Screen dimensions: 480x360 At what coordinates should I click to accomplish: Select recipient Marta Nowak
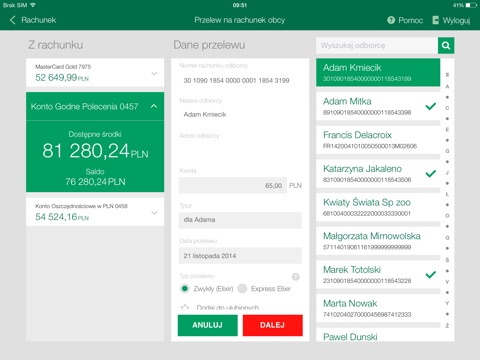[378, 308]
